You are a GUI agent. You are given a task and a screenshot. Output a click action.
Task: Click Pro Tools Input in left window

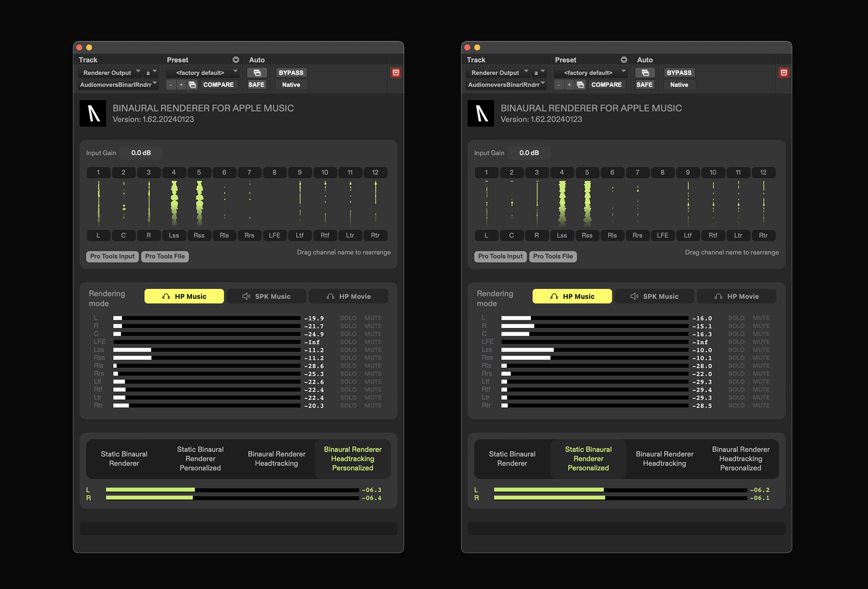click(x=113, y=256)
